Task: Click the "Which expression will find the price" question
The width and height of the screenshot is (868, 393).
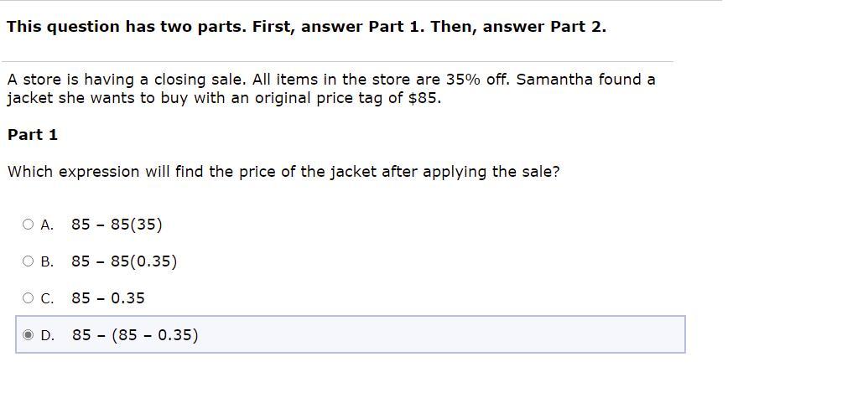Action: (x=283, y=172)
